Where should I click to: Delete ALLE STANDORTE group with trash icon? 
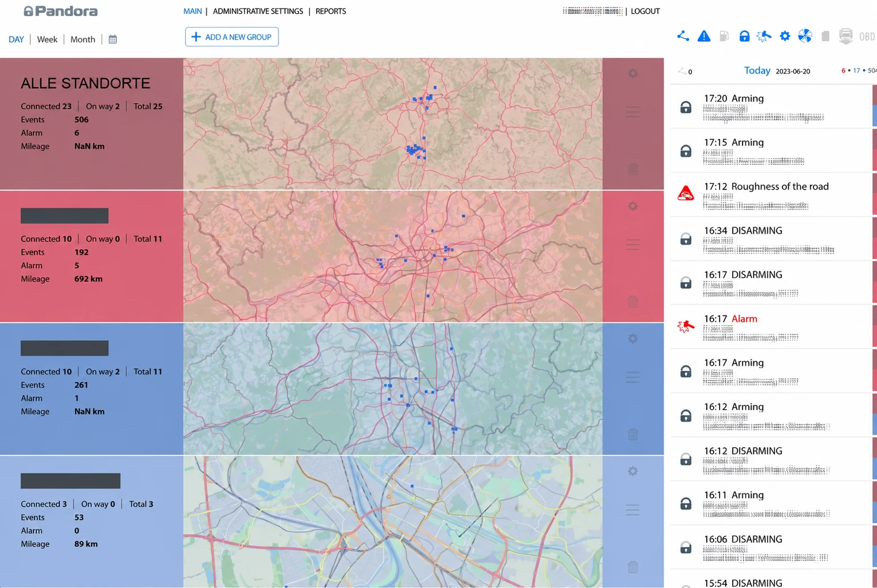point(632,169)
